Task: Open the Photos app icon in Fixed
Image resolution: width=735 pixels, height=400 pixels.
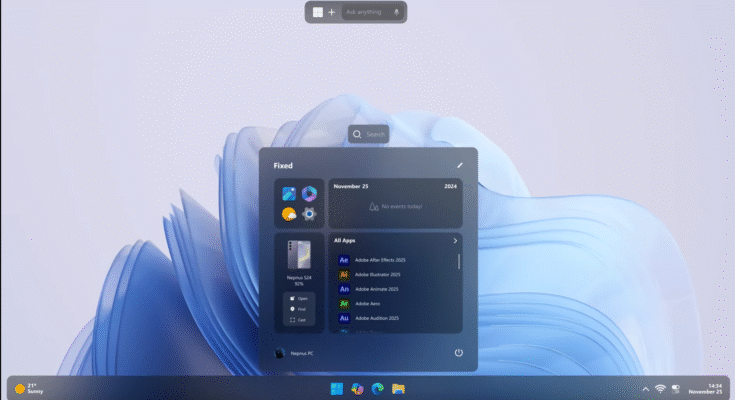Action: [x=289, y=194]
